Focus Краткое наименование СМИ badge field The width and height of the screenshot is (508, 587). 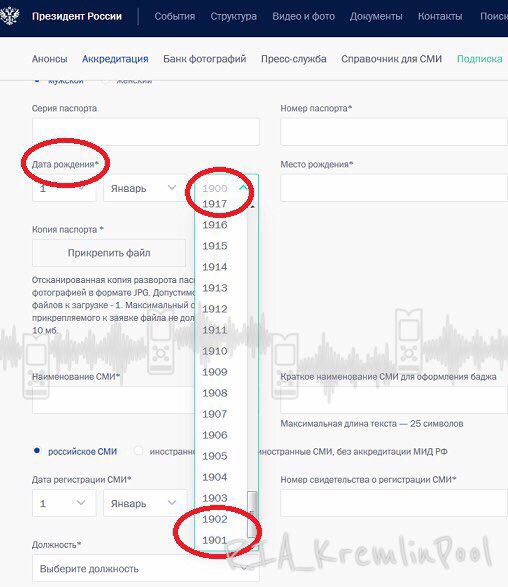(394, 400)
